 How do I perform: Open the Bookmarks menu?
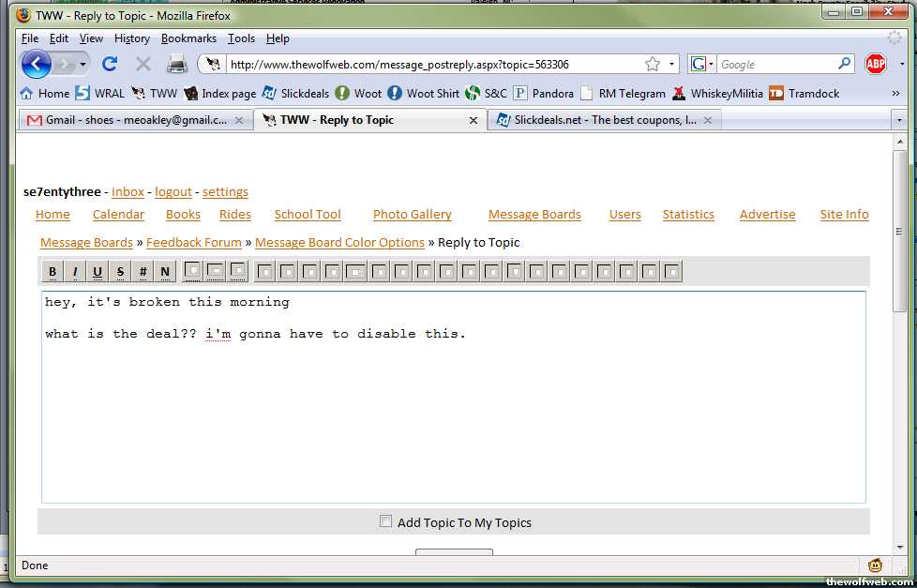coord(188,38)
